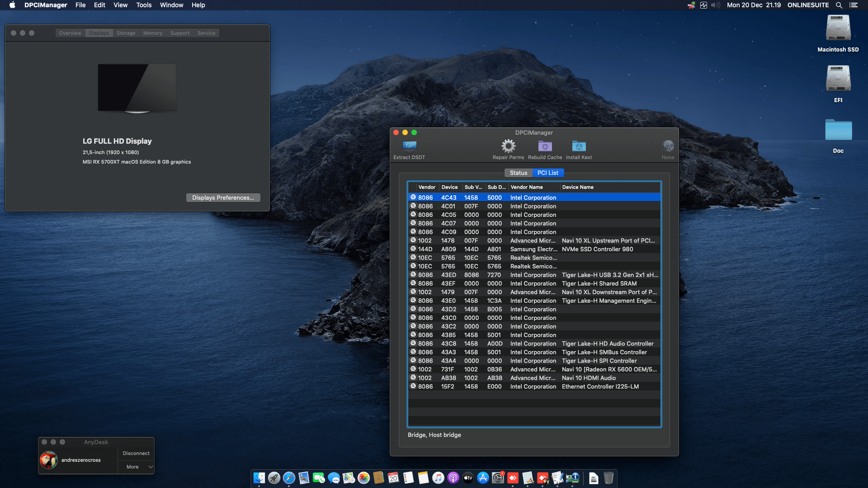Open Finder from the dock
The image size is (868, 488).
259,478
